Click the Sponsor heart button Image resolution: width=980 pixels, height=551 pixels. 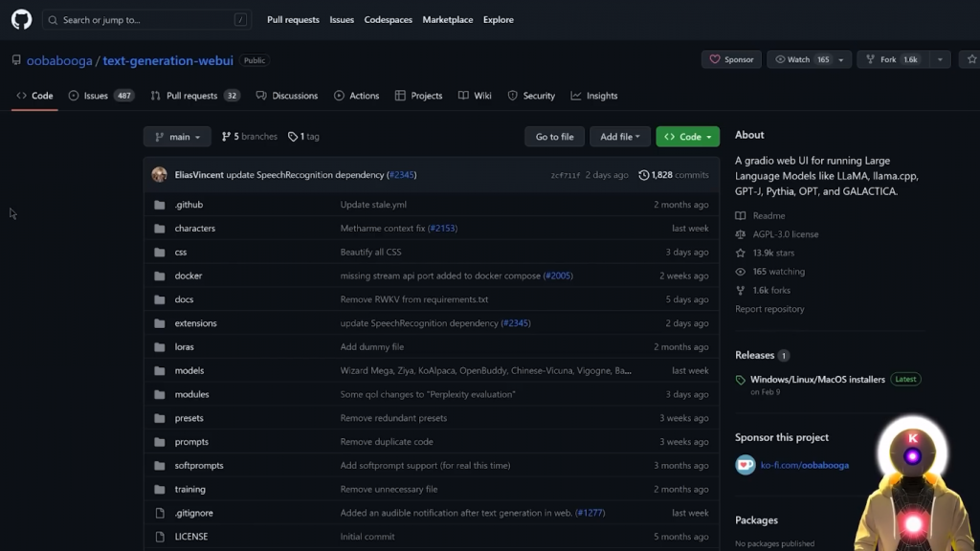coord(731,59)
